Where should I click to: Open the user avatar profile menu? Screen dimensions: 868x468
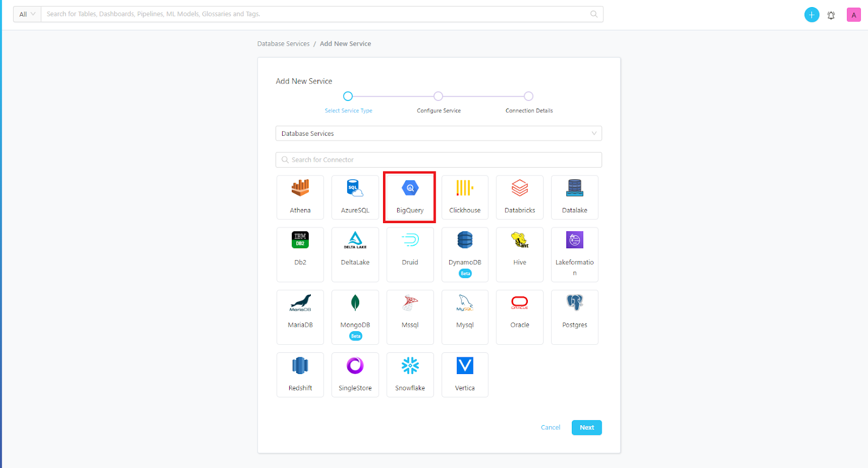[853, 15]
